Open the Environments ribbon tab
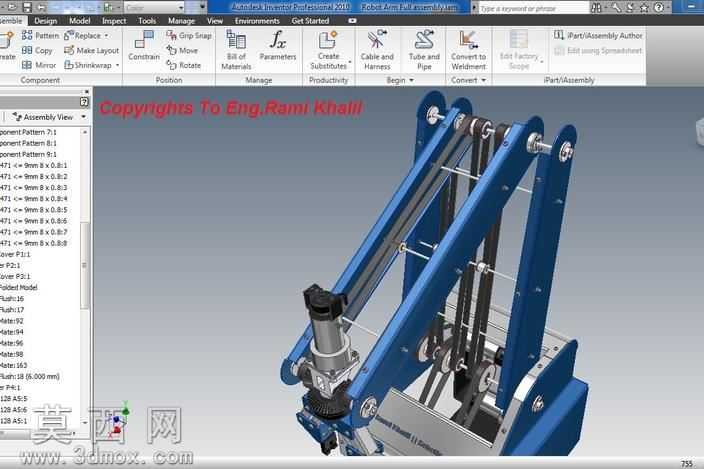 pos(257,21)
